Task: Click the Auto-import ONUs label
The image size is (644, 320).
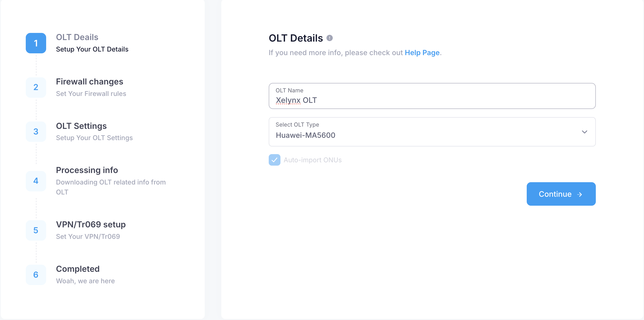Action: (x=313, y=160)
